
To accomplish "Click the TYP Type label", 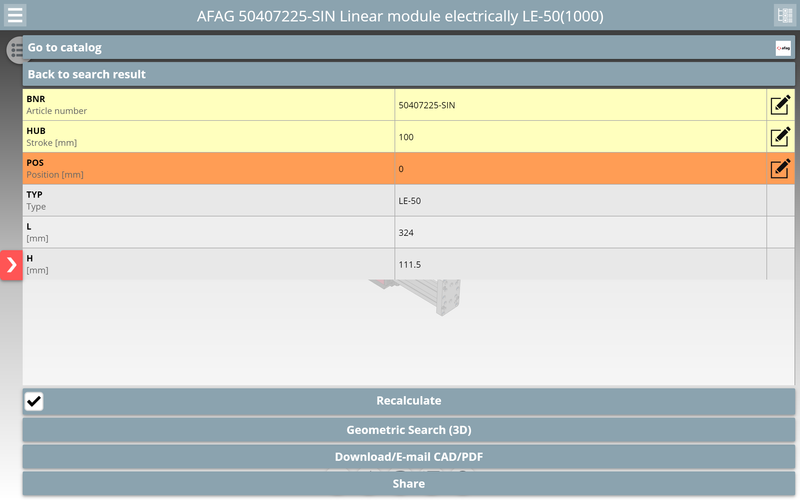I will pyautogui.click(x=36, y=201).
